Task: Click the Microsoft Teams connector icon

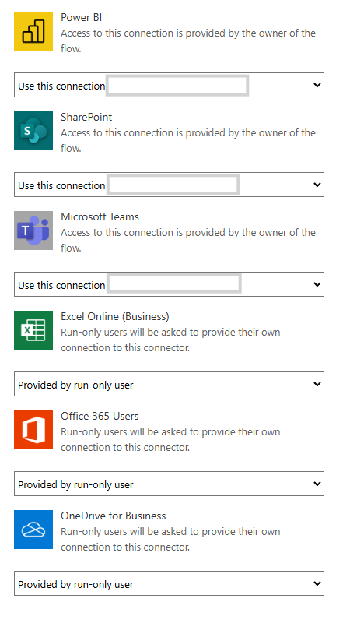Action: (33, 231)
